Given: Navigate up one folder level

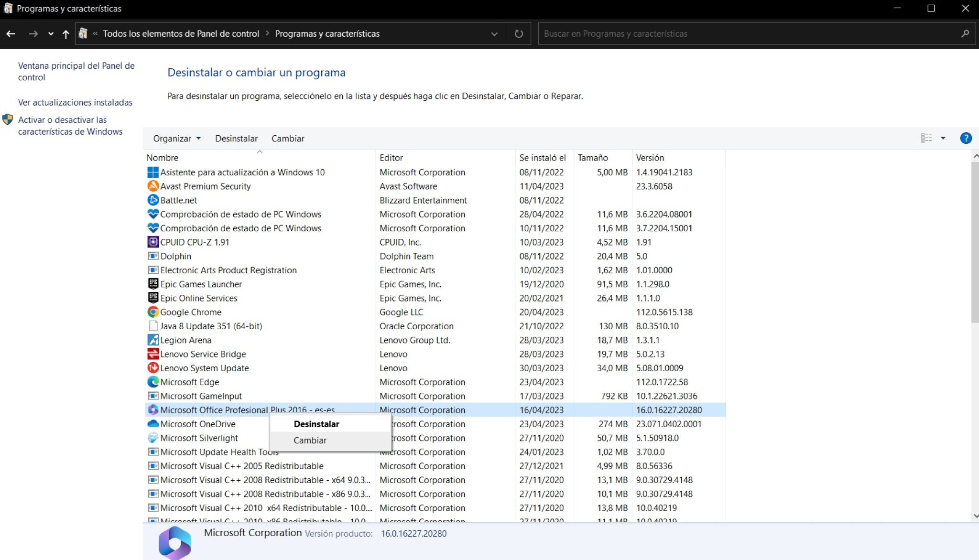Looking at the screenshot, I should coord(65,33).
